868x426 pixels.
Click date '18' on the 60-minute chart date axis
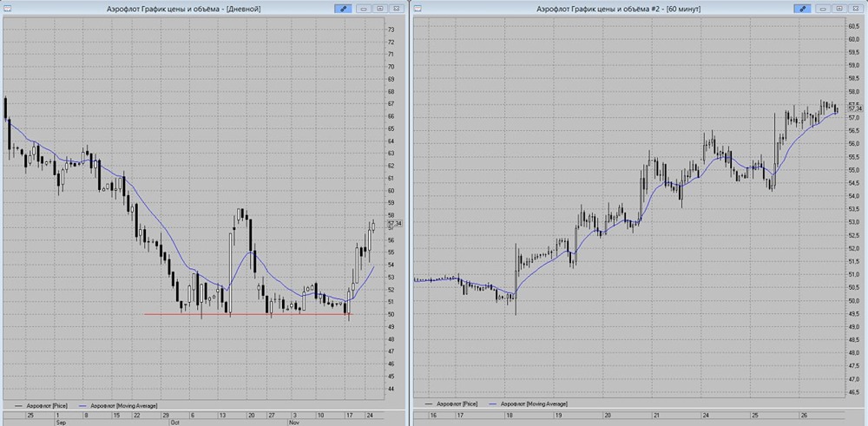[510, 415]
